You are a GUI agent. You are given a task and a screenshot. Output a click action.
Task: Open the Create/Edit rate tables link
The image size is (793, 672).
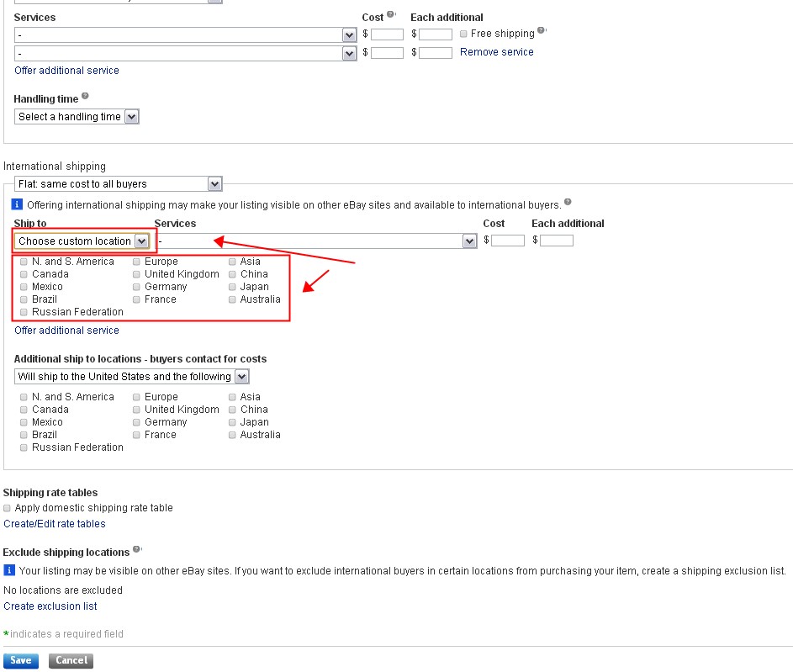55,524
